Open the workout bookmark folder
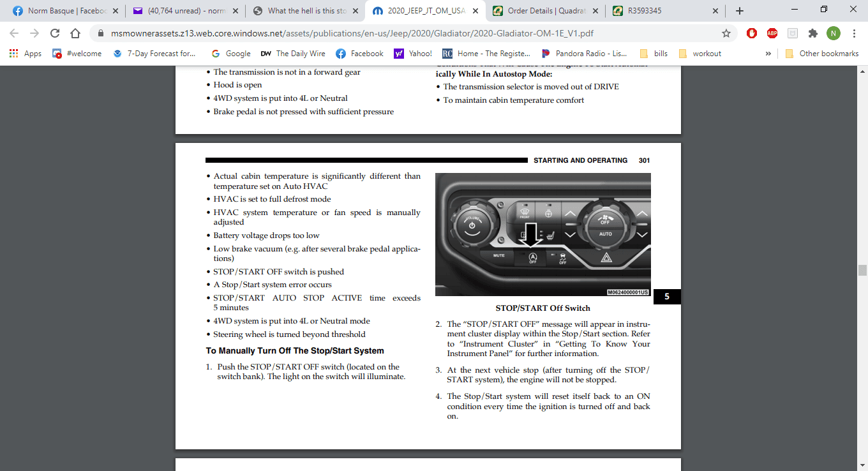Image resolution: width=868 pixels, height=471 pixels. (700, 54)
